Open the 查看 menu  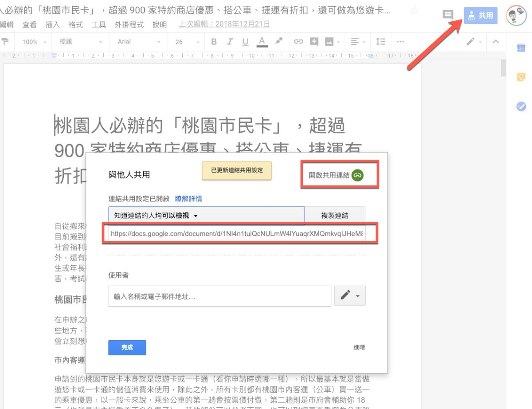(30, 25)
